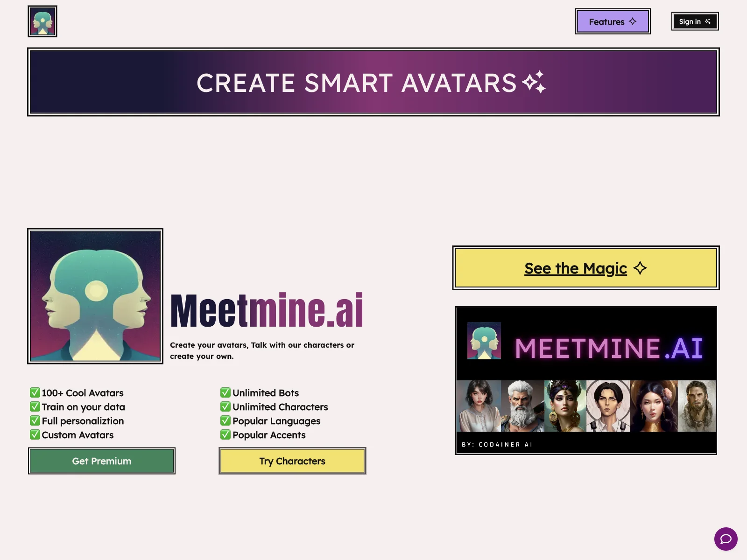
Task: Click the Sign in button
Action: coord(695,21)
